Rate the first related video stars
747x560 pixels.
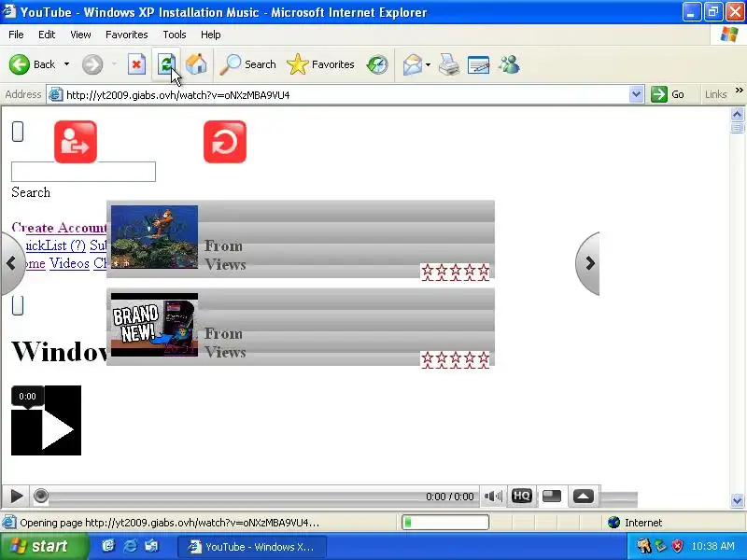tap(456, 272)
